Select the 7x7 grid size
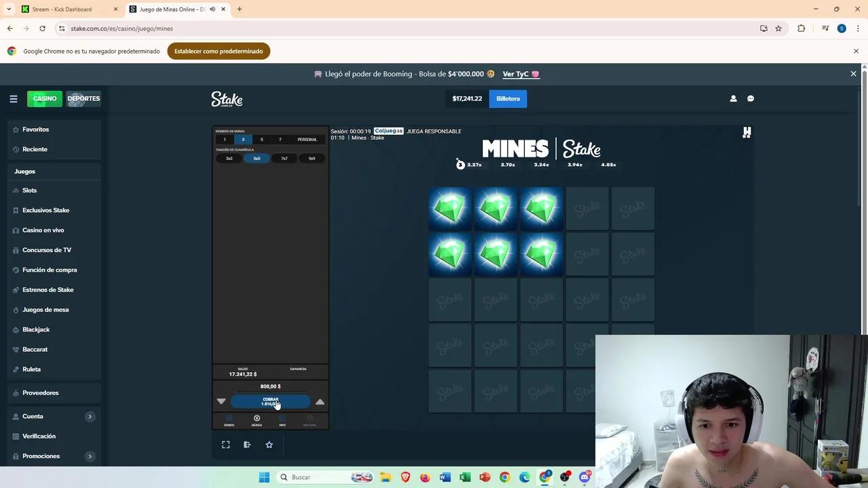 (284, 158)
